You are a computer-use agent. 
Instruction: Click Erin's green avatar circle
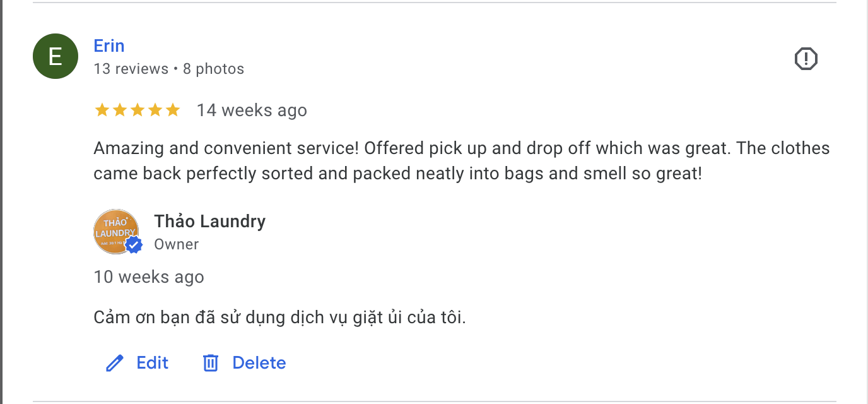[55, 56]
